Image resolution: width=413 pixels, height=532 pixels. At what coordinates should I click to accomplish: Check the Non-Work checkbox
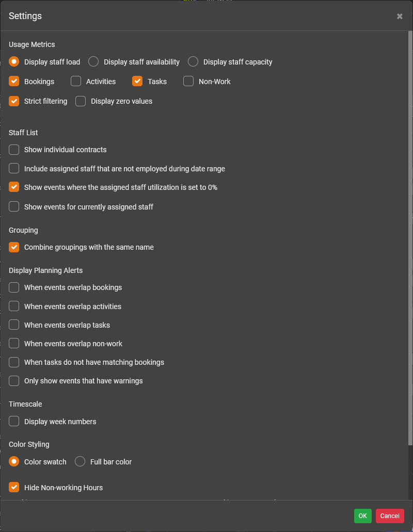pyautogui.click(x=188, y=82)
